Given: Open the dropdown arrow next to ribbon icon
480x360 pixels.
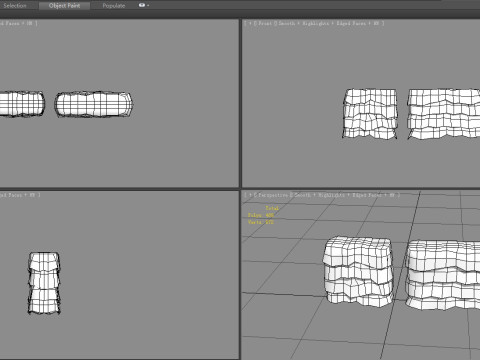Looking at the screenshot, I should pyautogui.click(x=148, y=6).
